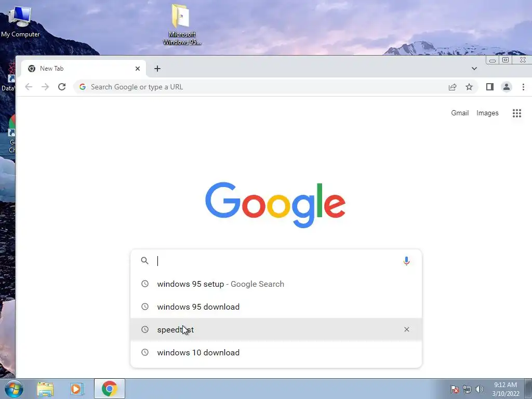532x399 pixels.
Task: Click the volume speaker tray icon
Action: click(x=479, y=389)
